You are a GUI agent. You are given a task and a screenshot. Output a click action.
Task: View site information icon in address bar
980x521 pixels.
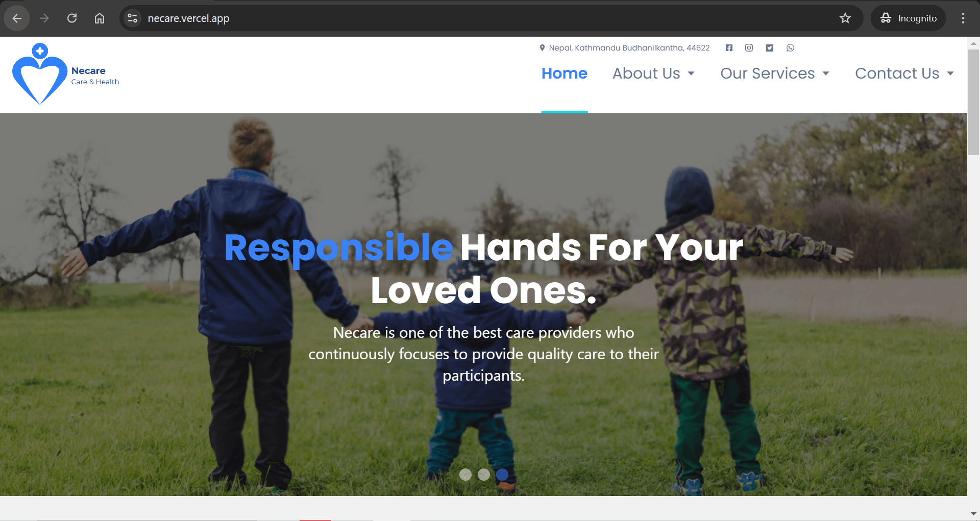click(133, 18)
